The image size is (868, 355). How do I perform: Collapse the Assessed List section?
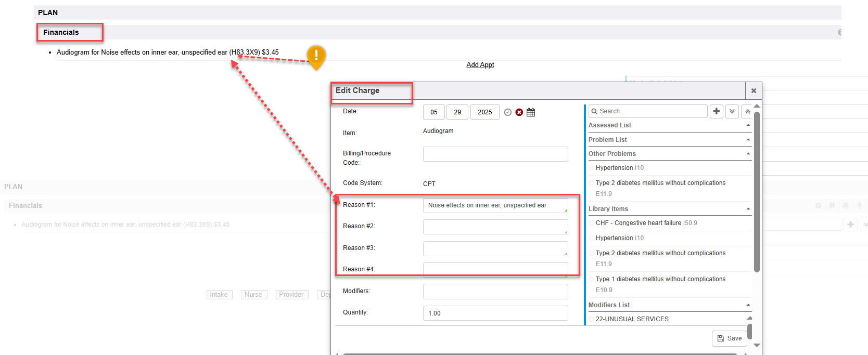point(748,125)
